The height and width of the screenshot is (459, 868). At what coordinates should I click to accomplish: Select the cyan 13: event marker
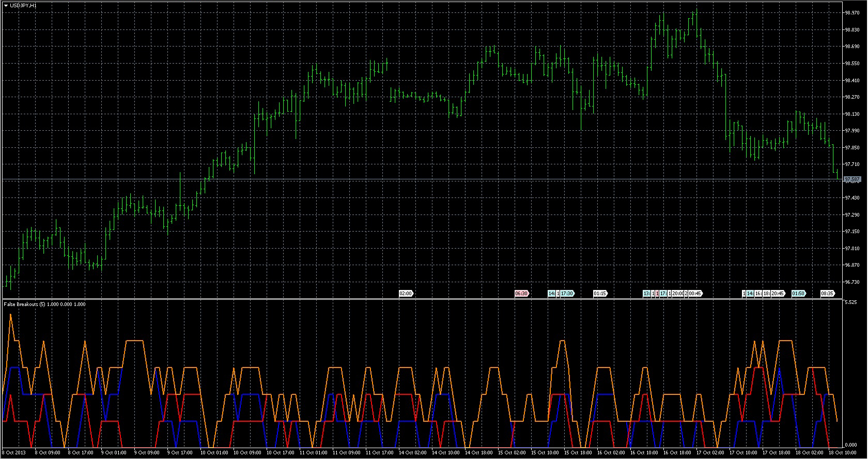pos(646,294)
